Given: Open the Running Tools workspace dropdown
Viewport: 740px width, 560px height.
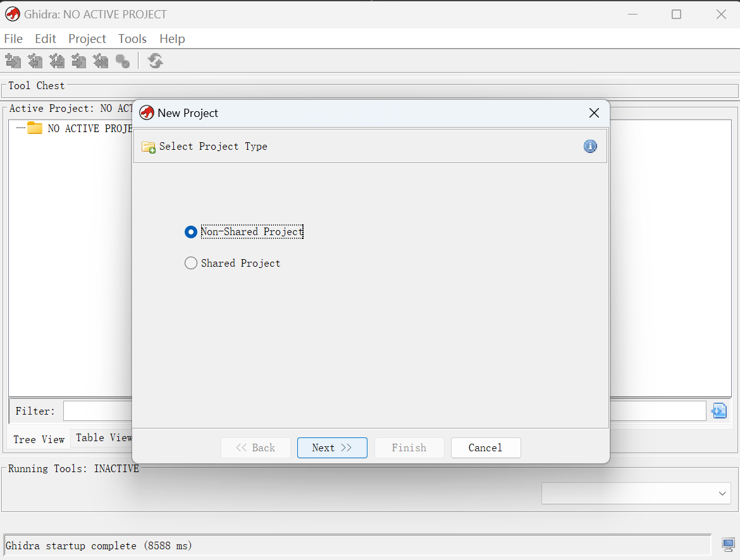Looking at the screenshot, I should 636,493.
